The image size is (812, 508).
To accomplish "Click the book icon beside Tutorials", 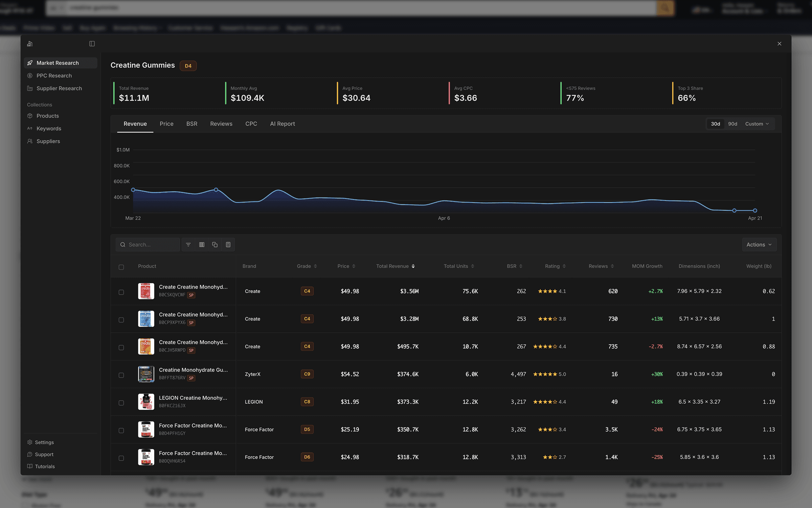I will (x=30, y=466).
